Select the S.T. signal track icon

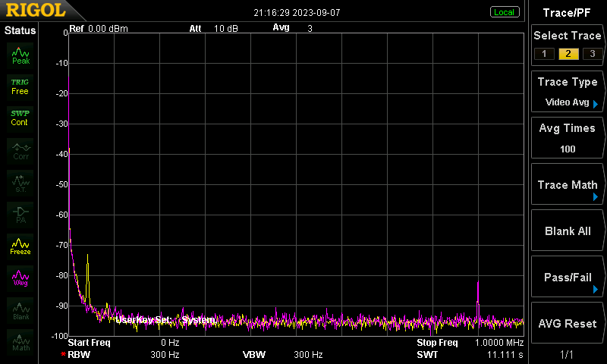coord(20,183)
